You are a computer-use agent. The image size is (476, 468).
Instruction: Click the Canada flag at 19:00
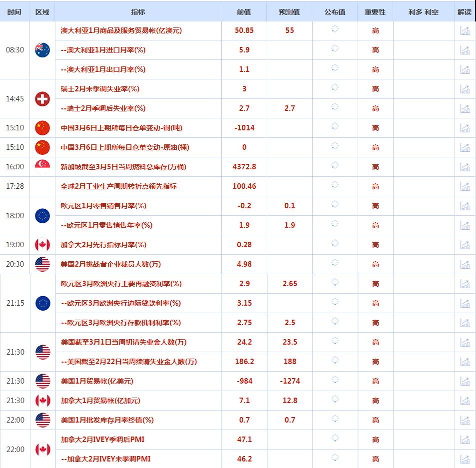point(42,245)
